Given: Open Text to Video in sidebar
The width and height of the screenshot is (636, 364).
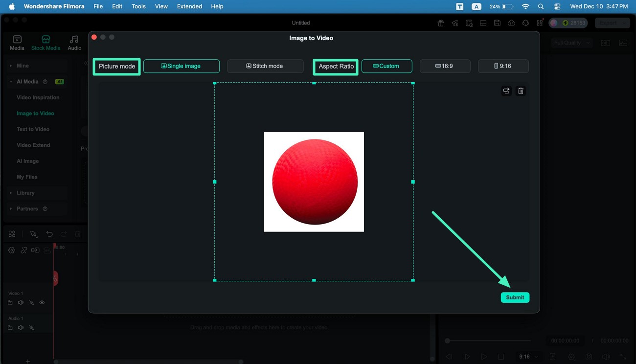Looking at the screenshot, I should [33, 129].
